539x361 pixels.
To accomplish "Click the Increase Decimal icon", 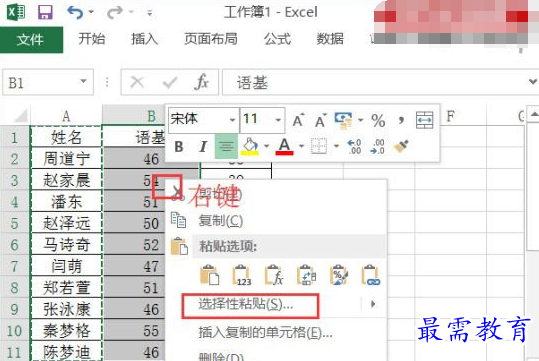I will click(354, 146).
